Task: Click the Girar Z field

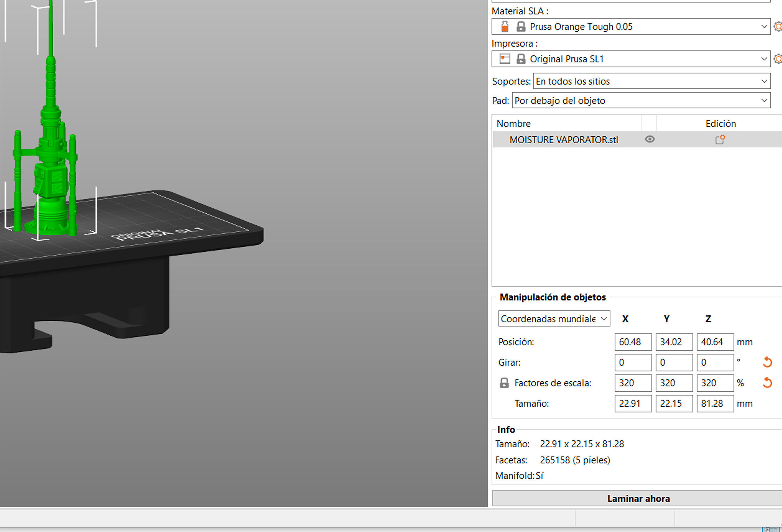Action: pos(715,362)
